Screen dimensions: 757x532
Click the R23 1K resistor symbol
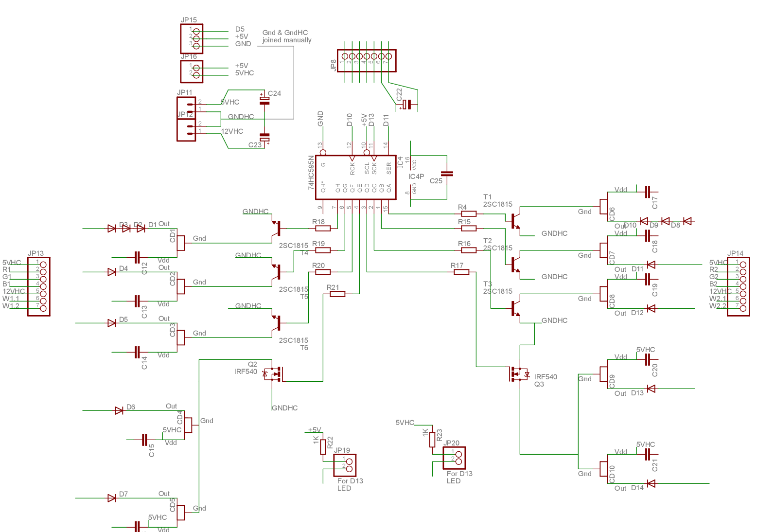[432, 440]
